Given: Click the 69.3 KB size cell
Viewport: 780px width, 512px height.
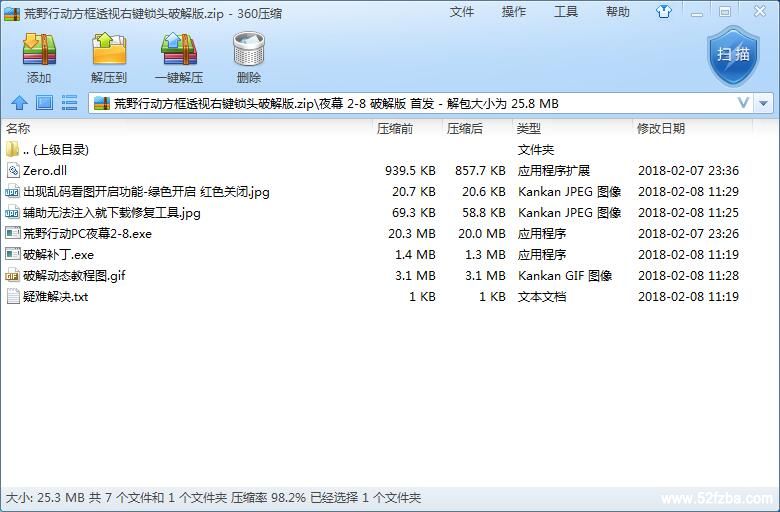Looking at the screenshot, I should [414, 213].
